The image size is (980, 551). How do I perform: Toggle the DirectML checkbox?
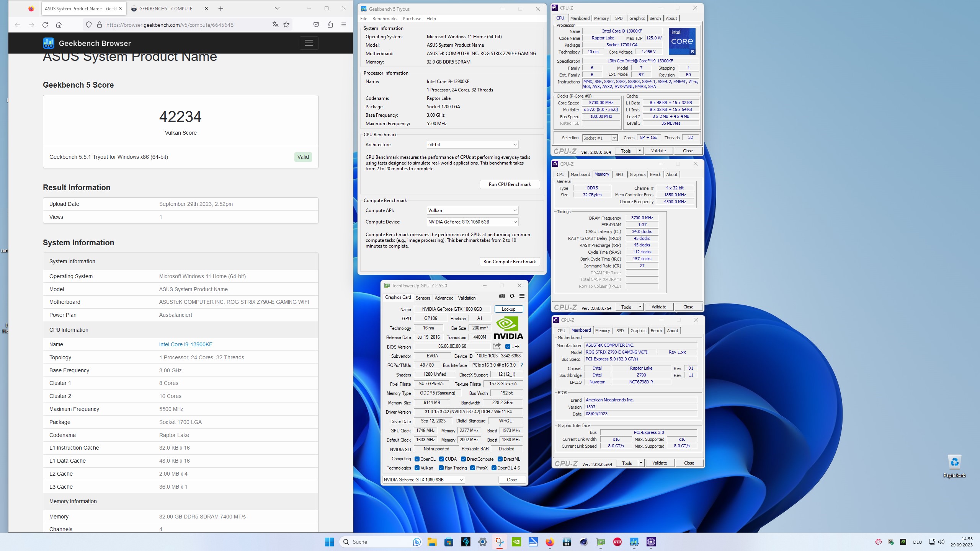(500, 459)
